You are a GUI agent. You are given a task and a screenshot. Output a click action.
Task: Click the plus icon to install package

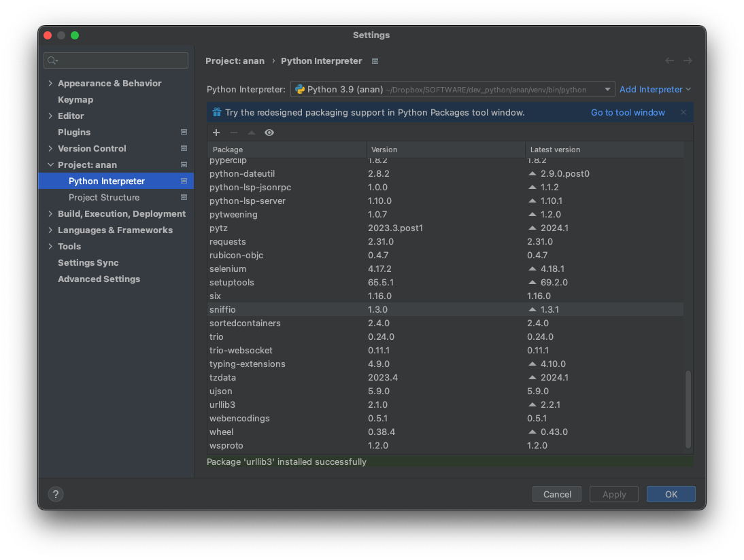[x=216, y=133]
